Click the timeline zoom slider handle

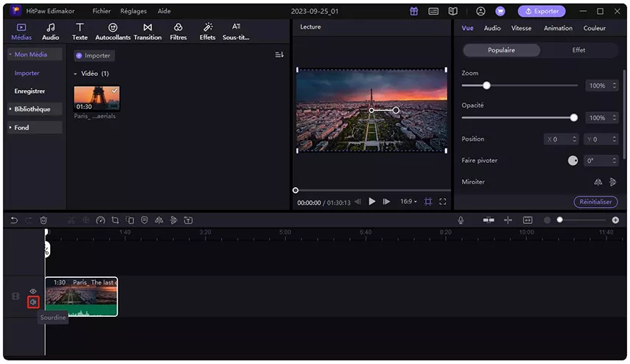pyautogui.click(x=560, y=220)
